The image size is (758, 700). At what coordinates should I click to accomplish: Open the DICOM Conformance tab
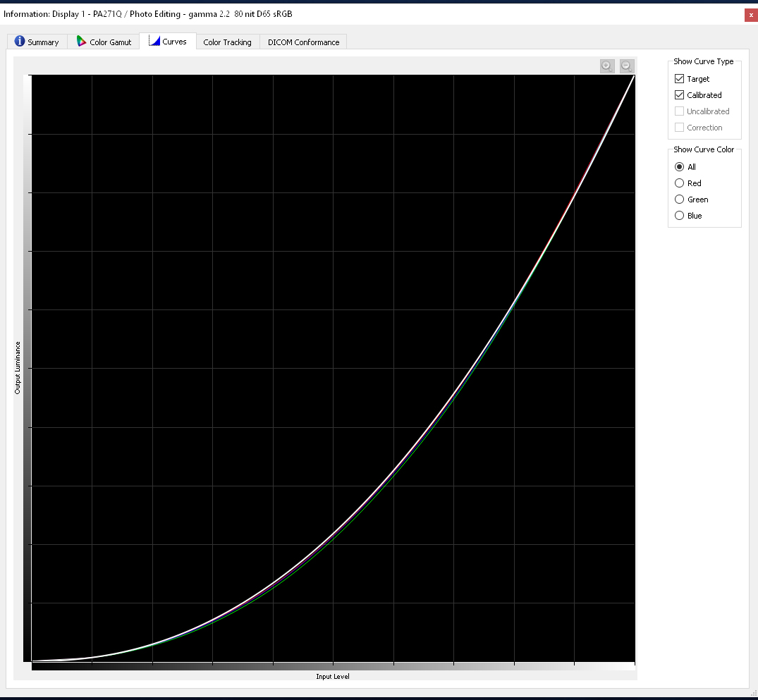point(303,42)
